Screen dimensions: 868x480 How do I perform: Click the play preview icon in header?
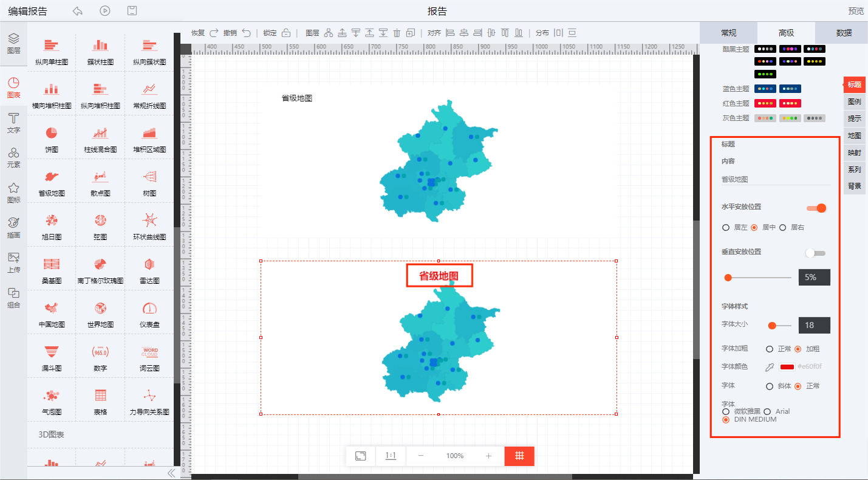tap(105, 11)
